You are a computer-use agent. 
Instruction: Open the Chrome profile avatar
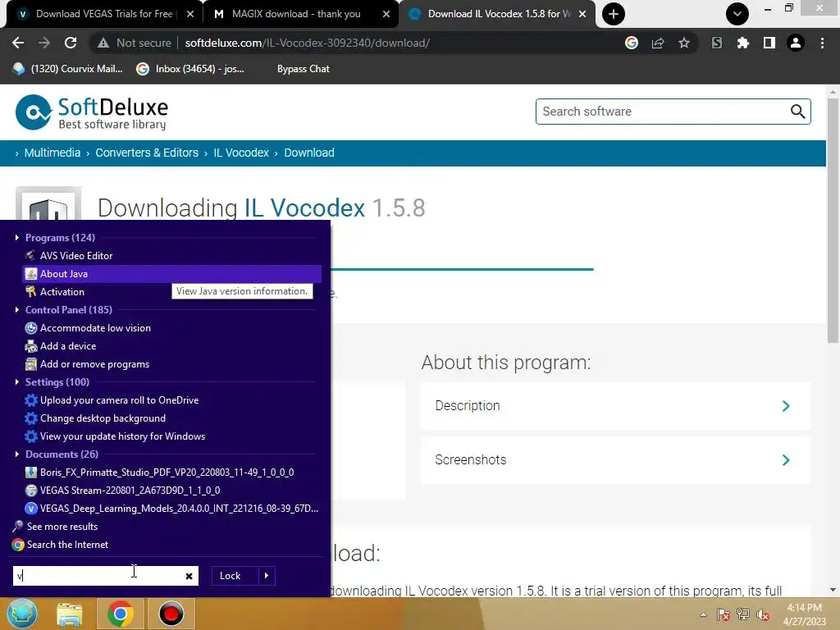(796, 43)
